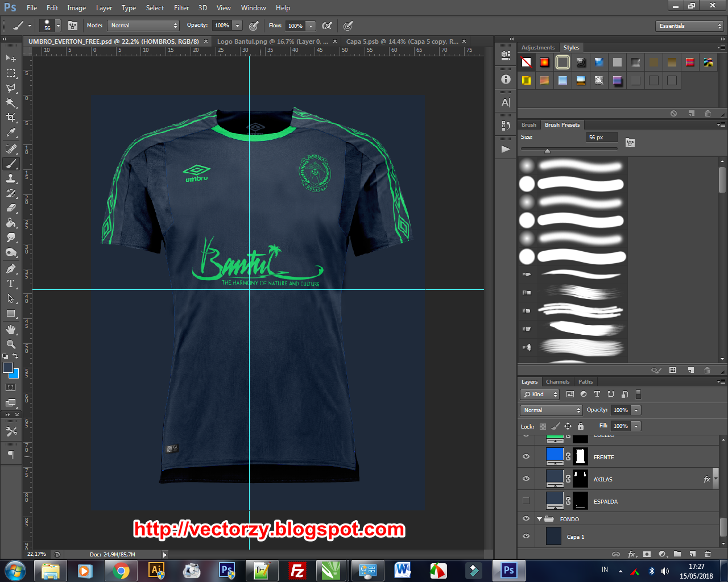Select the Polygonal Lasso tool
This screenshot has height=582, width=728.
click(x=11, y=88)
